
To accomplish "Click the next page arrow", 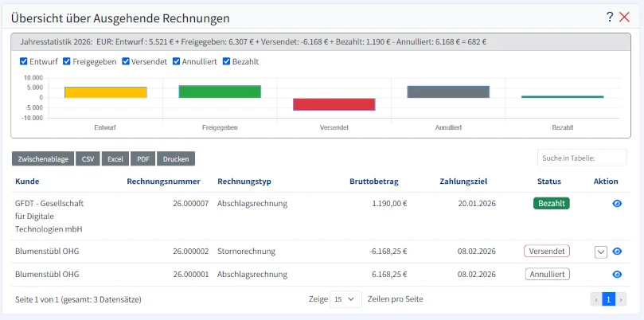I will pos(621,300).
